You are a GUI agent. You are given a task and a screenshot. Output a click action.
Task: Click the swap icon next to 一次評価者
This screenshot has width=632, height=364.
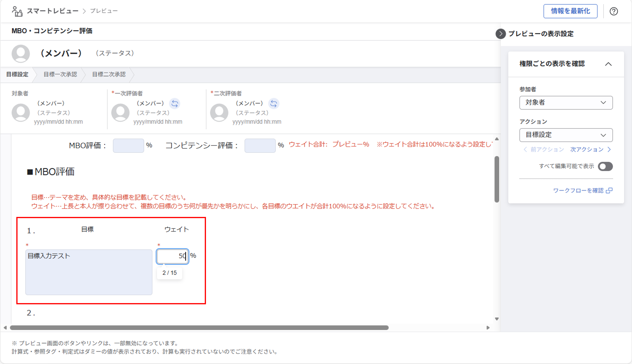(x=174, y=104)
